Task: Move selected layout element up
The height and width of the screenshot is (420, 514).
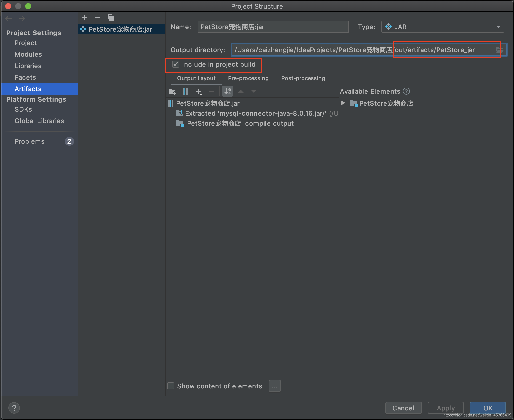Action: pyautogui.click(x=241, y=91)
